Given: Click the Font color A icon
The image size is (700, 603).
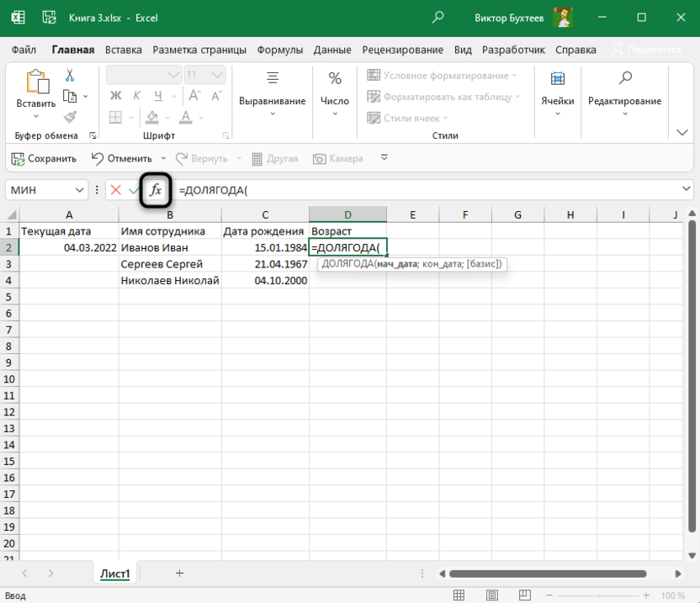Looking at the screenshot, I should coord(185,118).
